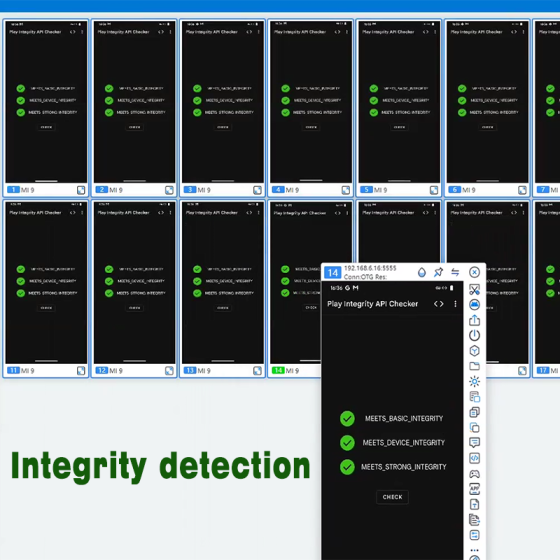Image resolution: width=560 pixels, height=560 pixels.
Task: Click the IP address 192.168.6.16:5555 text
Action: tap(370, 268)
